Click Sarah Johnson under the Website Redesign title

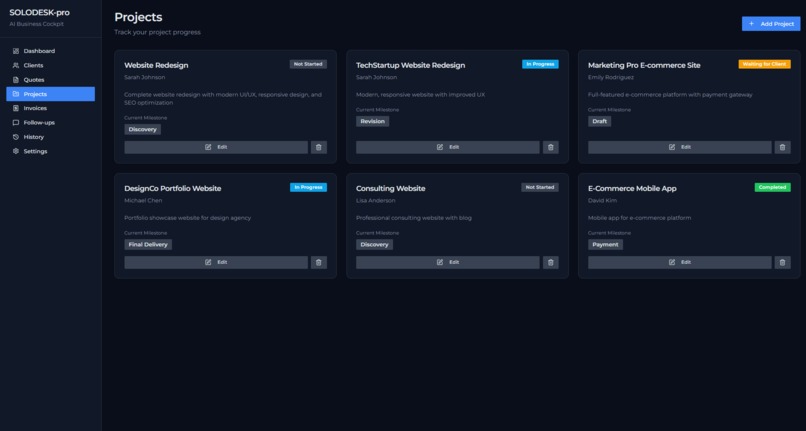(144, 78)
